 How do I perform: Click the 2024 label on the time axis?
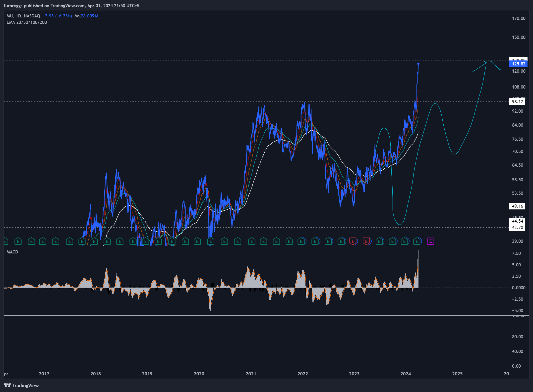(x=406, y=374)
